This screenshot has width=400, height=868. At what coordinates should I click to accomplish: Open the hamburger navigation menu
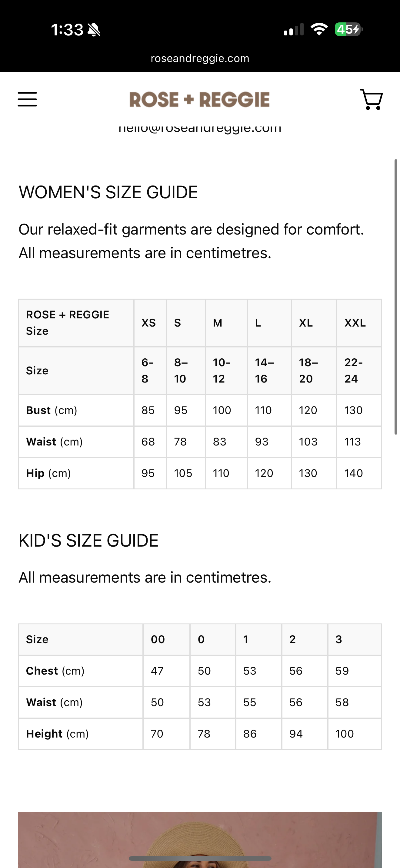pyautogui.click(x=27, y=99)
